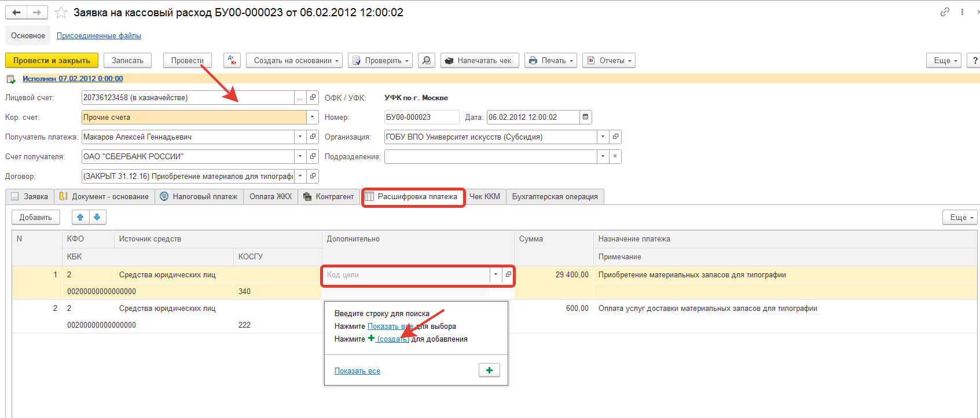Screen dimensions: 980x418
Task: Click the back navigation arrow
Action: click(x=16, y=12)
